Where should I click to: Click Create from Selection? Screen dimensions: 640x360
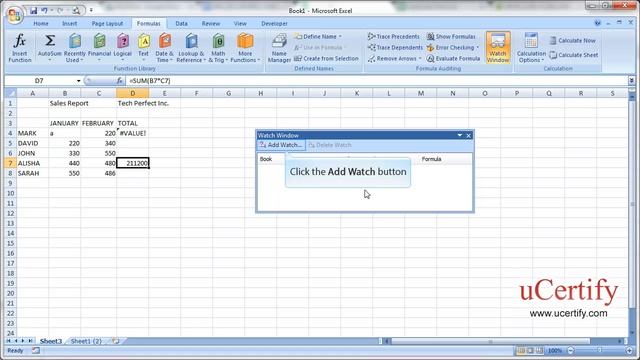[x=326, y=58]
